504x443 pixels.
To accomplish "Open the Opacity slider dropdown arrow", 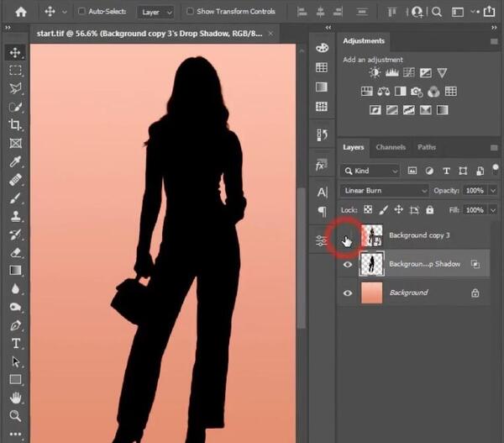I will (x=493, y=191).
